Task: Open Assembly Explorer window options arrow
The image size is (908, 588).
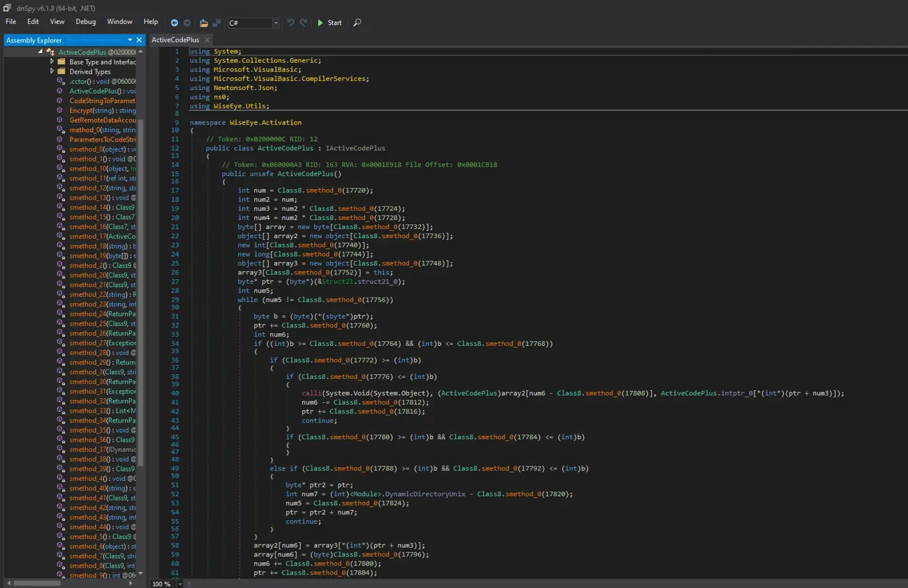Action: (x=130, y=40)
